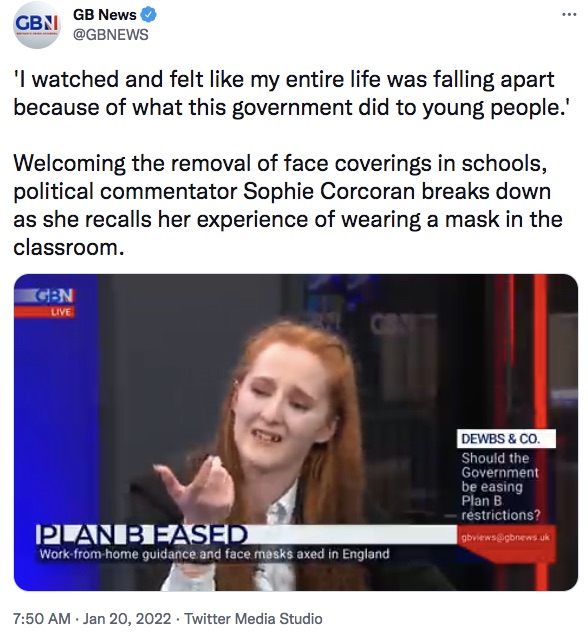This screenshot has height=633, width=588.
Task: Play the Sophie Corcoran video
Action: point(296,432)
